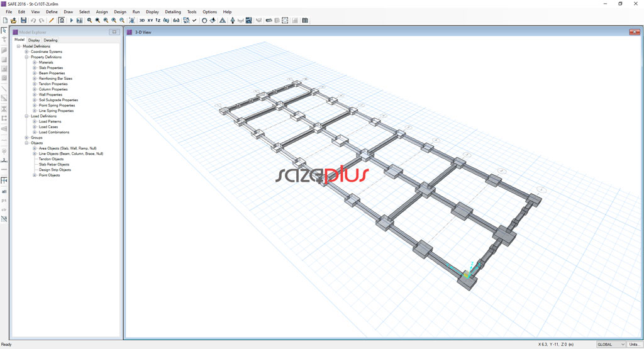Click the rubber band zoom icon

89,20
